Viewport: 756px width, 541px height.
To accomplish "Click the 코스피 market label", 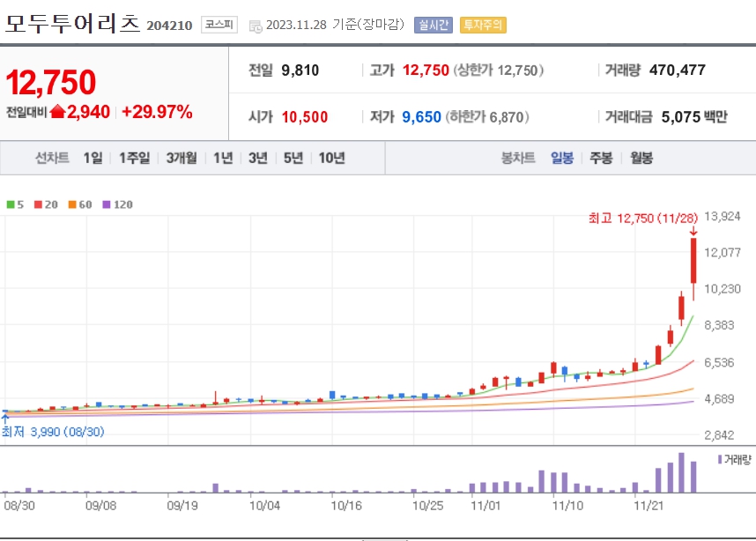I will tap(219, 25).
